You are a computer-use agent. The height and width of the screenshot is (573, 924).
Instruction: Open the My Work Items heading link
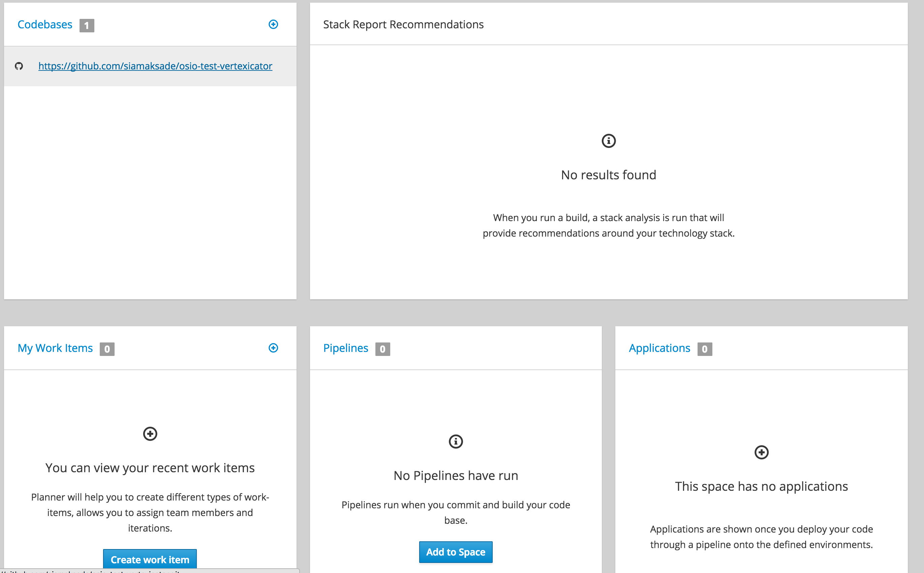(55, 348)
